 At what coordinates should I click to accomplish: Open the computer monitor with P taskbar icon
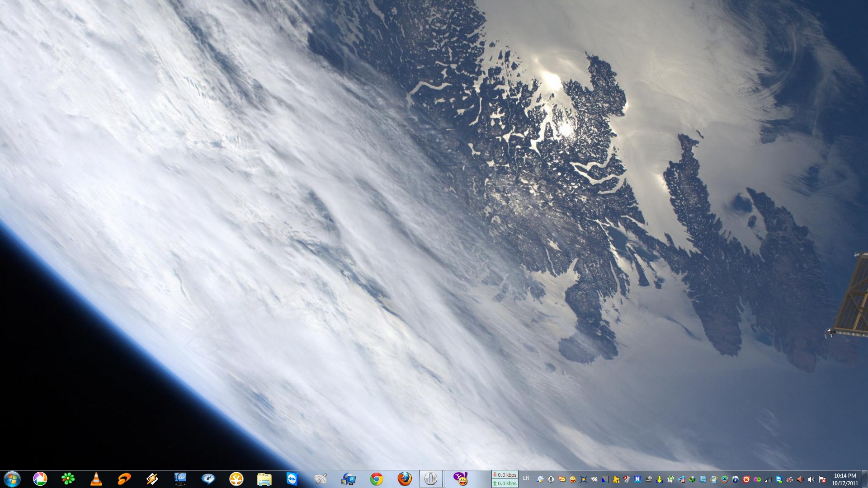pyautogui.click(x=349, y=479)
